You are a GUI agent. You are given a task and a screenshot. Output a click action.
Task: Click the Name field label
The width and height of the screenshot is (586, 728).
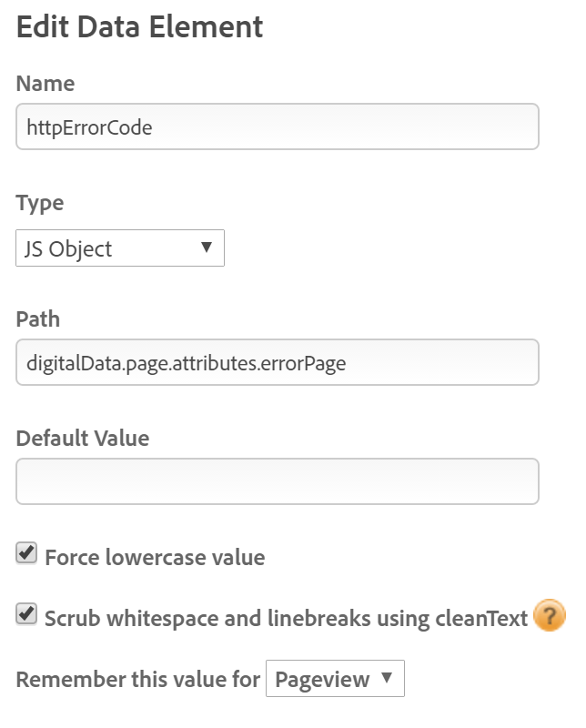45,84
